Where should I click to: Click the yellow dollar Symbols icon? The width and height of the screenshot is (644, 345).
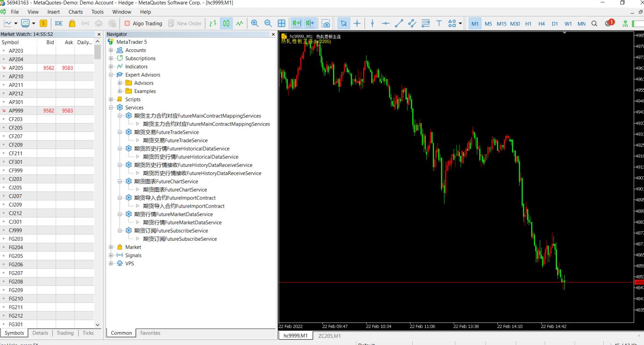click(x=43, y=23)
